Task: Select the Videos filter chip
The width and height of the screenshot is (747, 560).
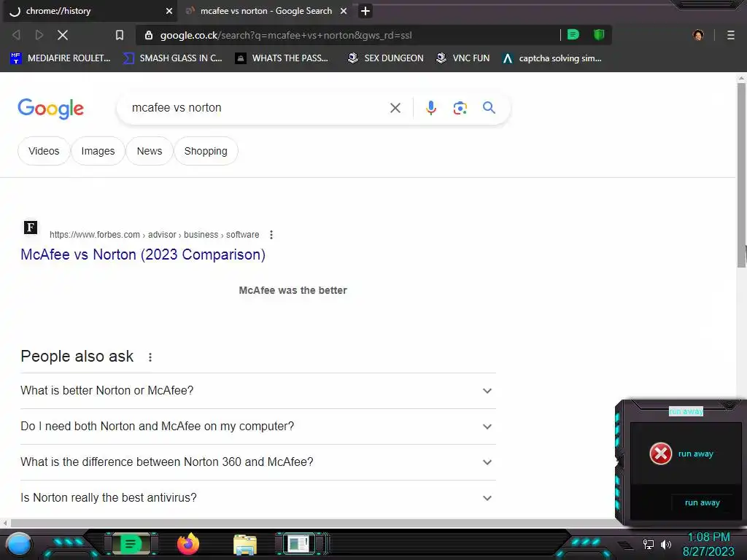Action: [x=44, y=151]
